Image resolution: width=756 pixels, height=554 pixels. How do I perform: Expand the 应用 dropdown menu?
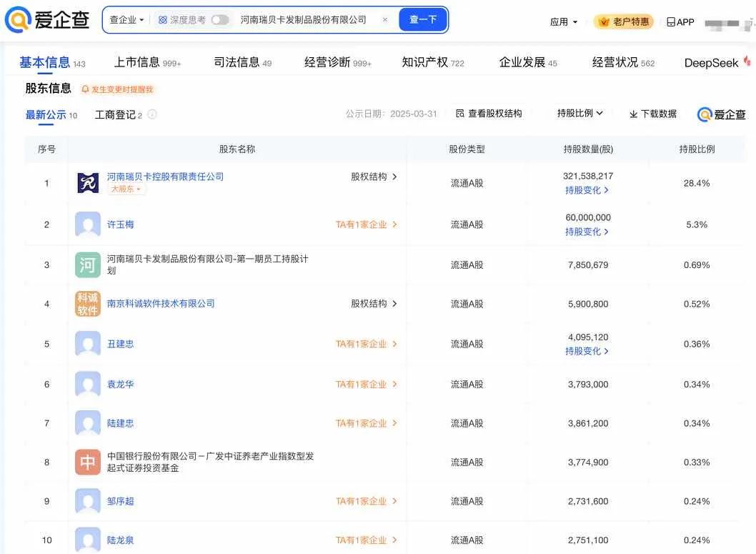coord(564,22)
